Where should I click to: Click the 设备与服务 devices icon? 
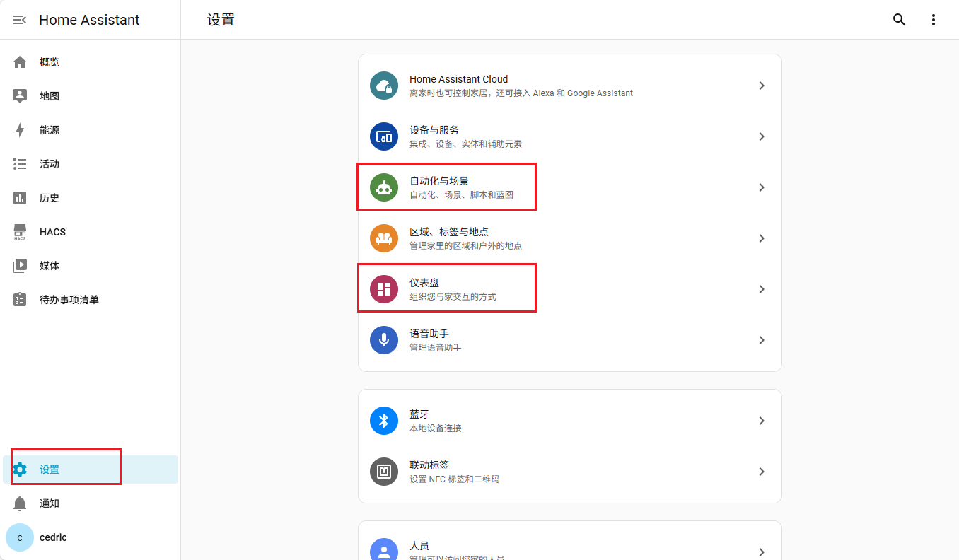tap(384, 136)
